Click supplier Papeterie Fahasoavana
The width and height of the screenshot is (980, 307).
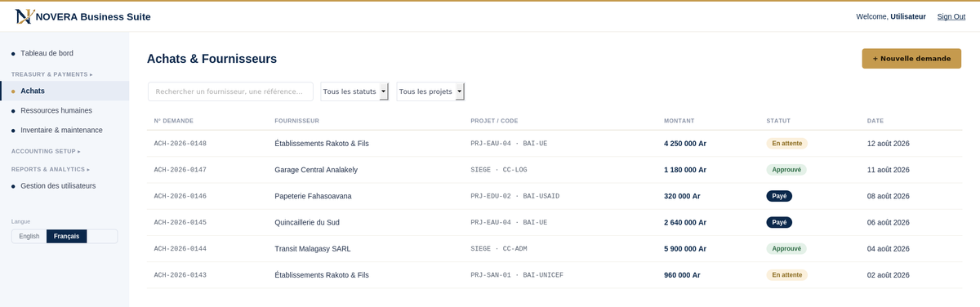click(x=314, y=196)
